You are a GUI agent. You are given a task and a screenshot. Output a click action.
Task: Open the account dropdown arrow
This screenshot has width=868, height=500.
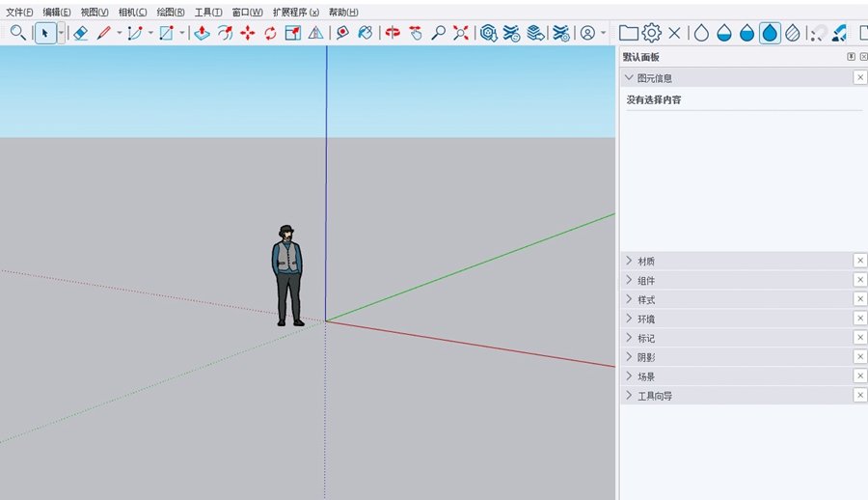point(603,33)
